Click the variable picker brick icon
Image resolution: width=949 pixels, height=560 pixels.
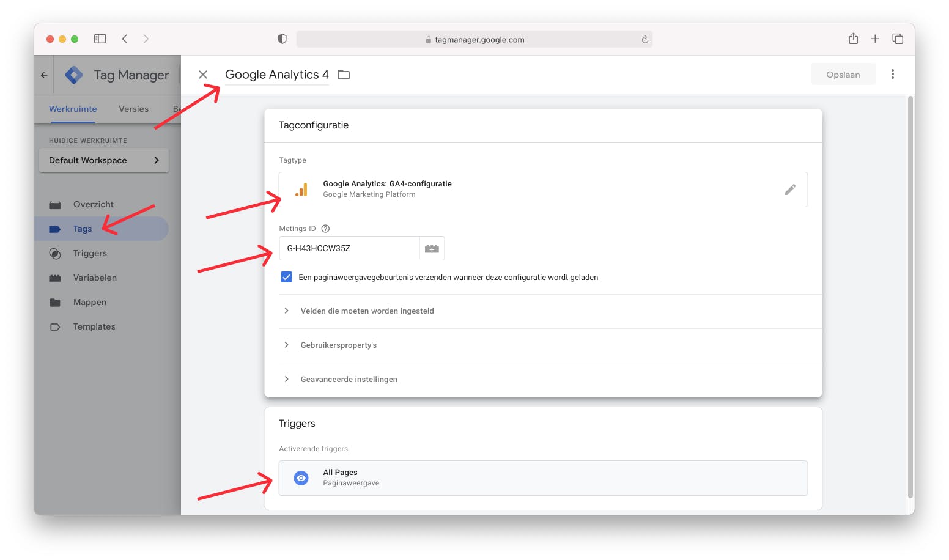[x=432, y=248]
